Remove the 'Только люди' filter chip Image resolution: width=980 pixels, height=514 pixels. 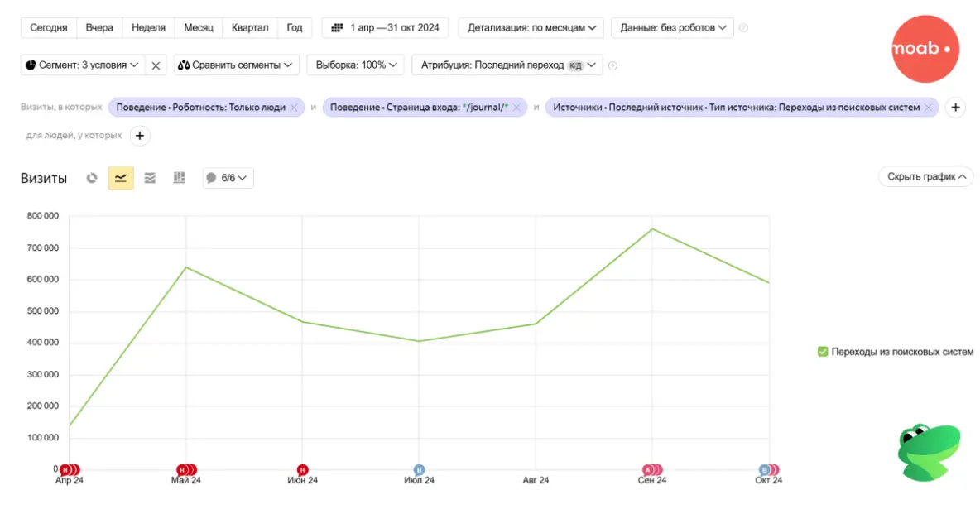click(x=294, y=108)
